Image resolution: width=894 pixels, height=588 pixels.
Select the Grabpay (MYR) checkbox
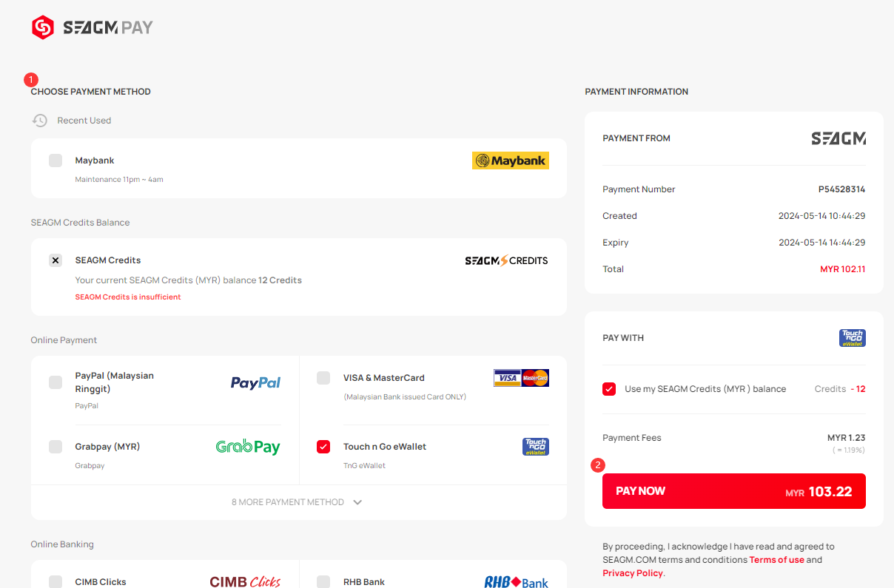(56, 447)
